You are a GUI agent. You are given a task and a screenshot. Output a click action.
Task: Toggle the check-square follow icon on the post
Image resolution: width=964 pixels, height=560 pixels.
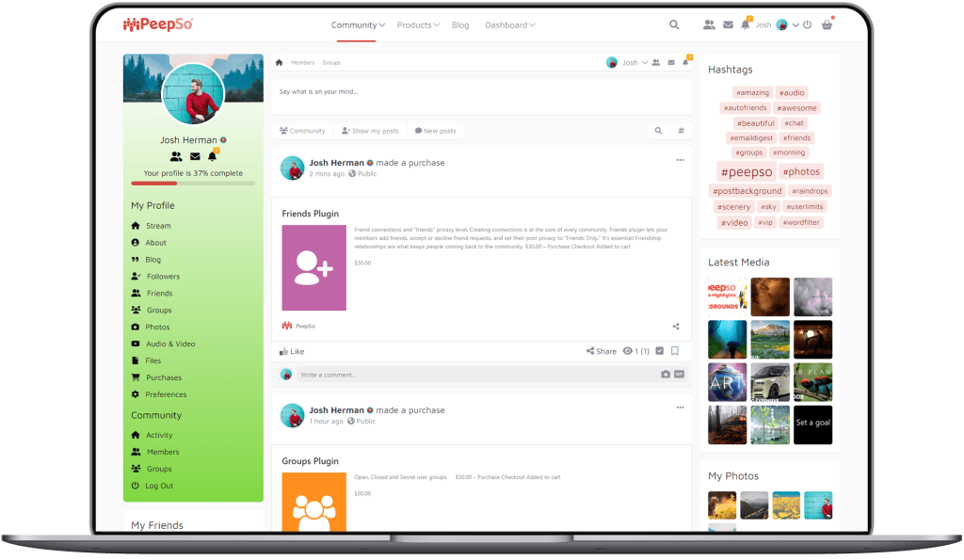[660, 351]
